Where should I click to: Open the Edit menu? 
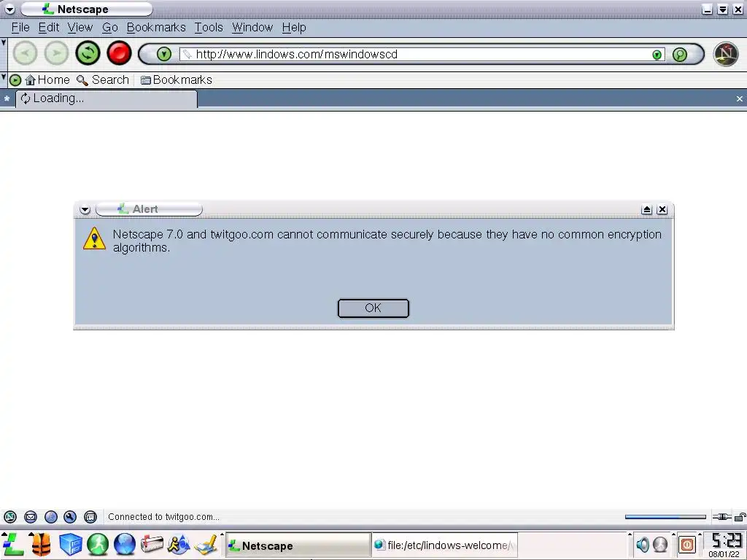49,28
